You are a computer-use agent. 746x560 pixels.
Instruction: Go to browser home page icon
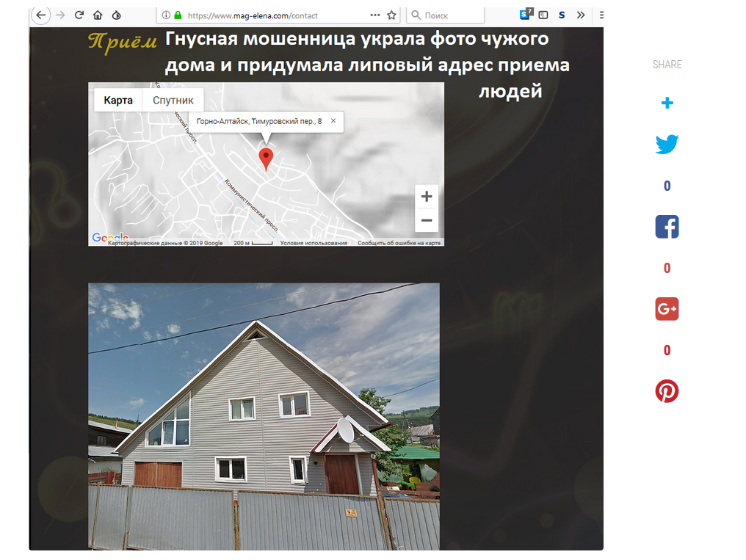(x=98, y=15)
